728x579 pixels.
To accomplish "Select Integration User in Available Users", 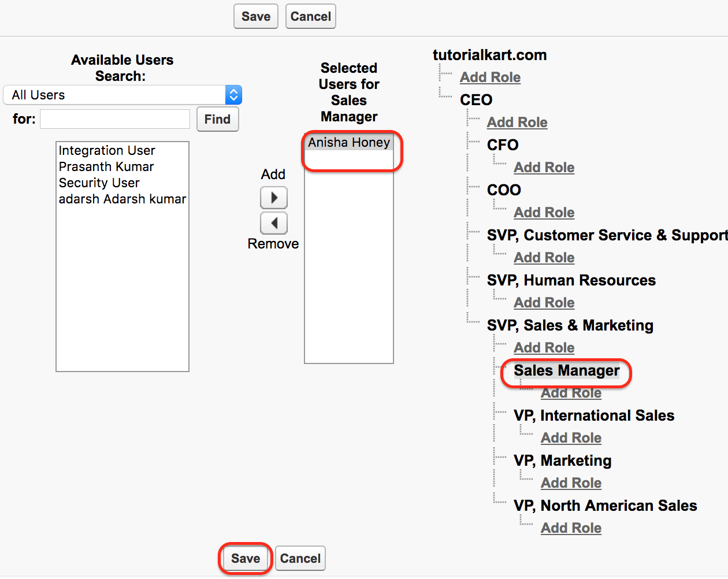I will click(107, 150).
